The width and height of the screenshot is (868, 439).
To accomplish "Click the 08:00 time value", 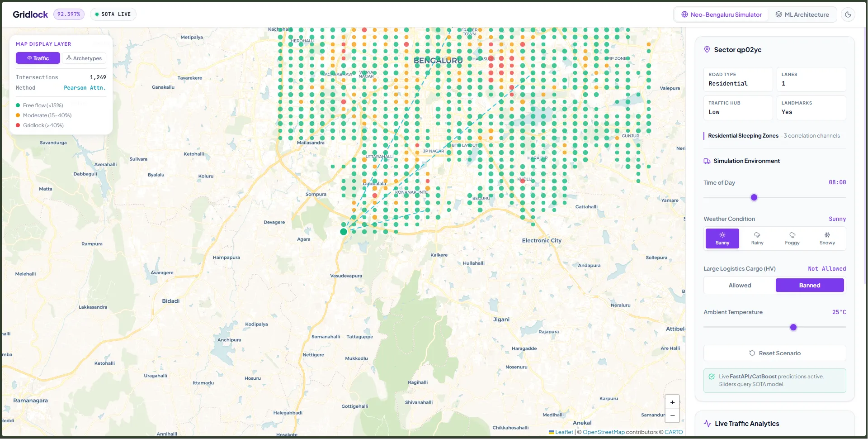I will coord(837,182).
